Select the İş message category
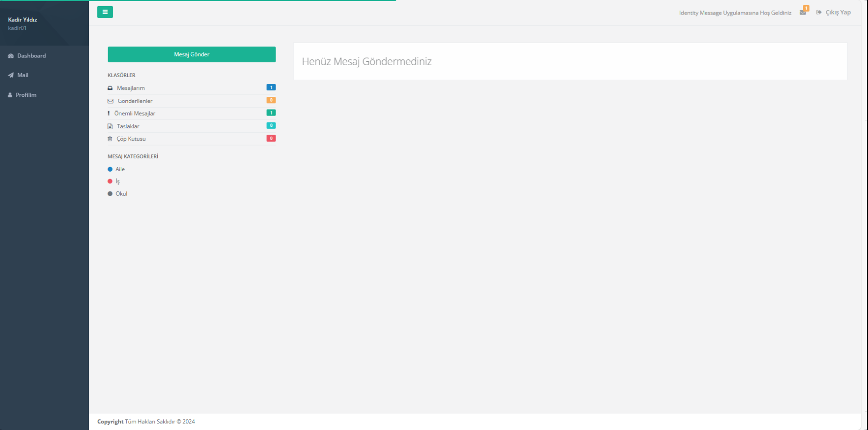 [x=117, y=182]
